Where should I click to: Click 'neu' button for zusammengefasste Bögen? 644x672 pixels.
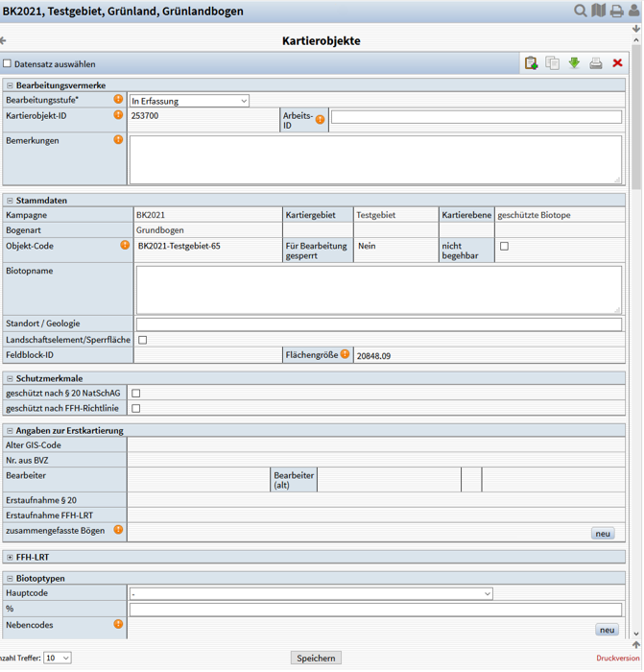(603, 534)
